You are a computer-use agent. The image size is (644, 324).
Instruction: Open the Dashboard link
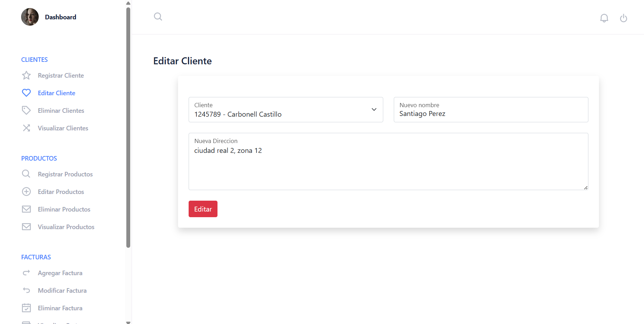tap(60, 17)
